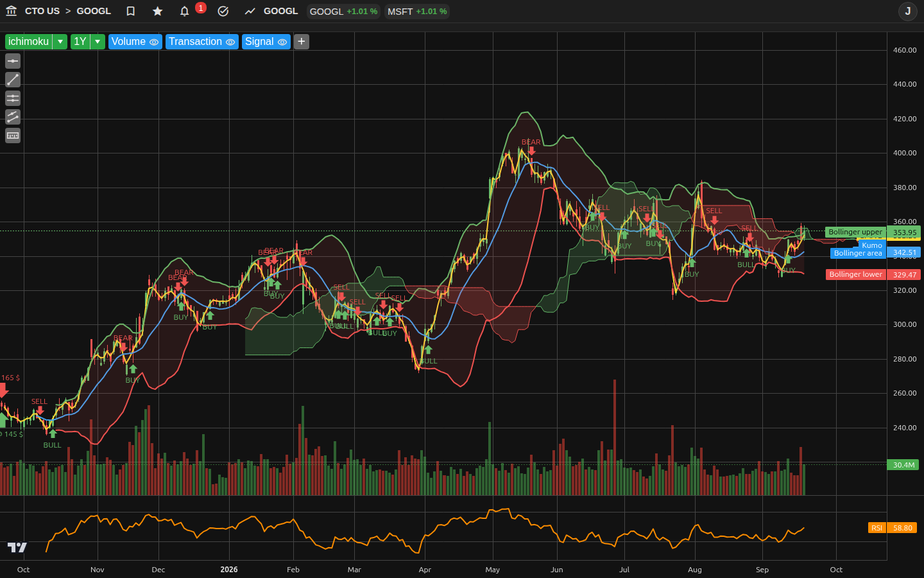This screenshot has width=924, height=578.
Task: Select the multi-level horizontal lines tool
Action: (13, 98)
